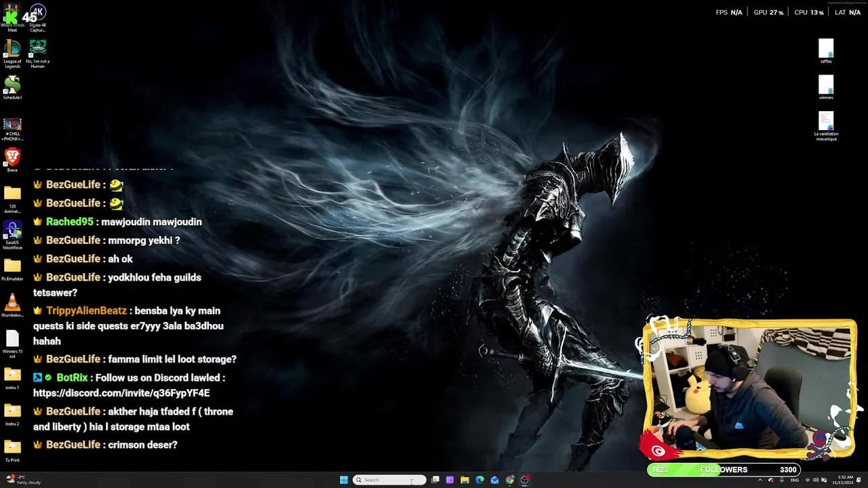The width and height of the screenshot is (868, 488).
Task: Select the winners file on desktop
Action: pos(826,87)
